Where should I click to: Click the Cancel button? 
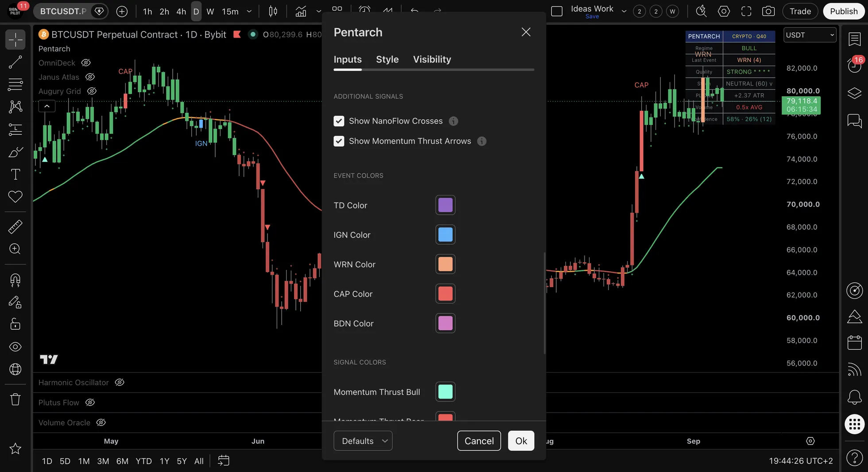(x=479, y=441)
